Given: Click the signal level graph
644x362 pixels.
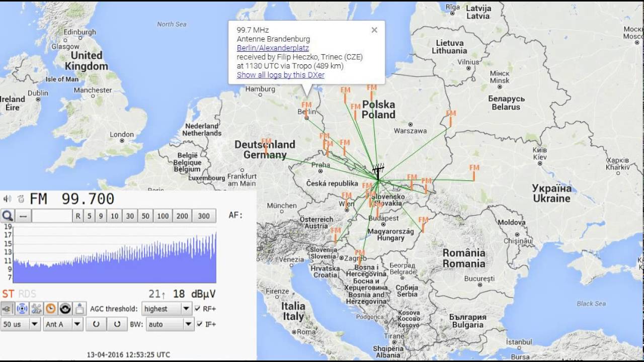Looking at the screenshot, I should point(115,254).
